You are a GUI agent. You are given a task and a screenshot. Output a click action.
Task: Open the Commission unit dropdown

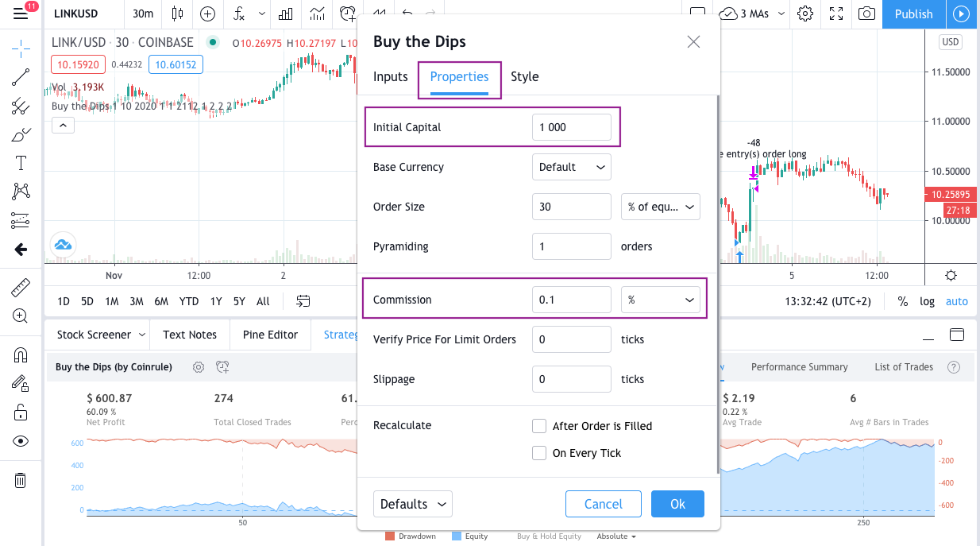pos(660,299)
